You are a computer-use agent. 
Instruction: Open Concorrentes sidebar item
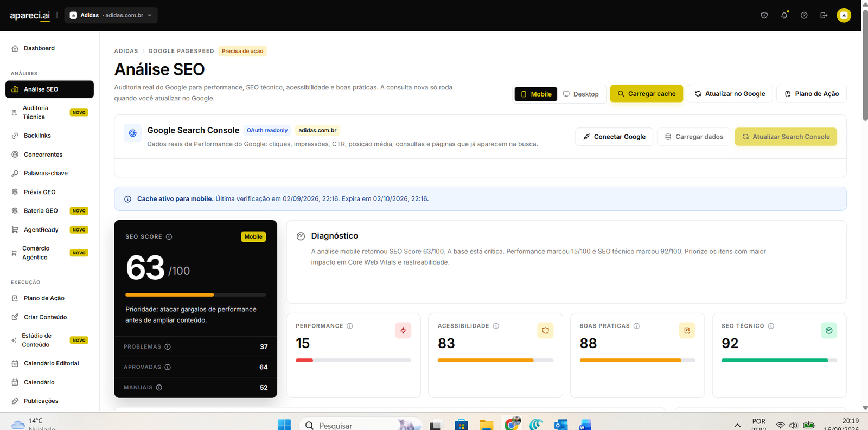click(49, 155)
